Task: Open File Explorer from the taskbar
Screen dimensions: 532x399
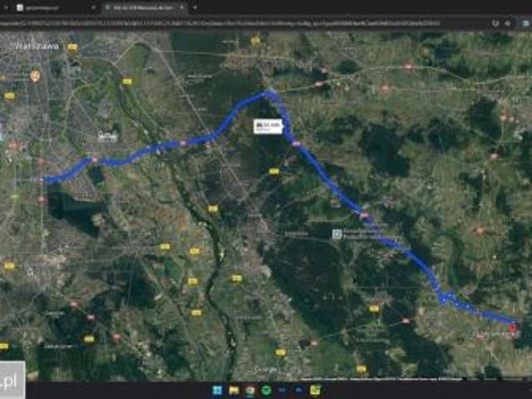Action: (234, 390)
